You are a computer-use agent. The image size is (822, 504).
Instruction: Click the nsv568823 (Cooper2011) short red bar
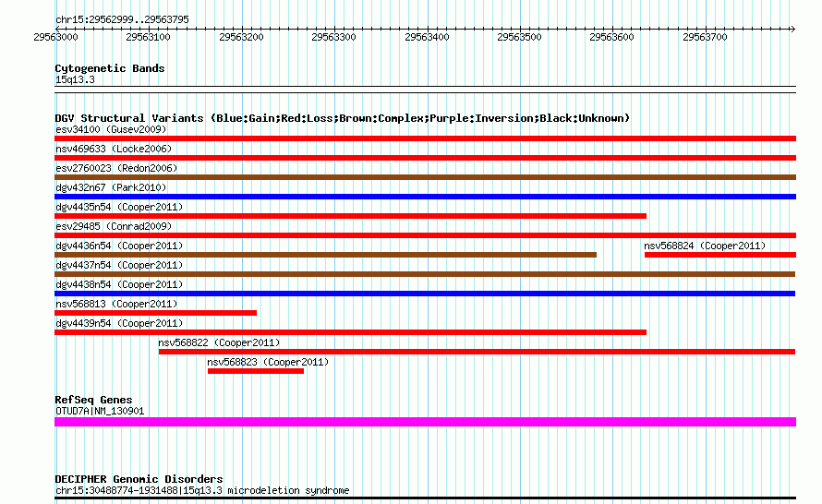[256, 371]
